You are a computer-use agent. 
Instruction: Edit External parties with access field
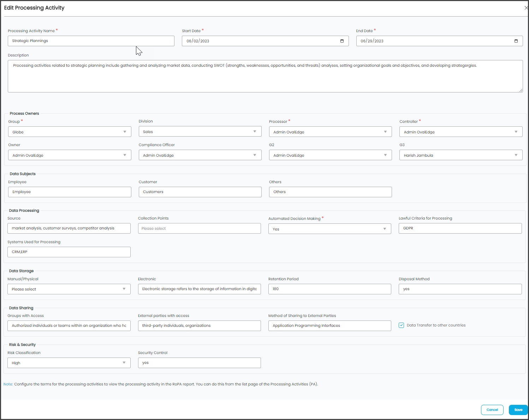(199, 325)
